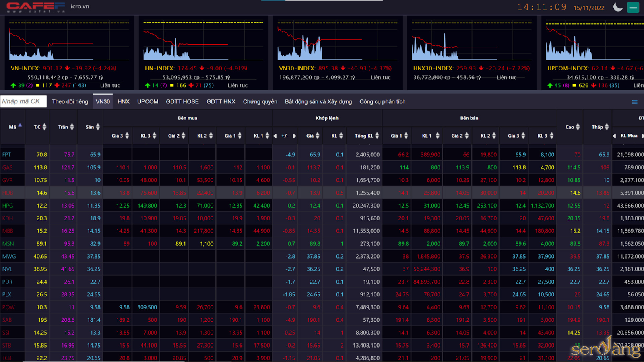This screenshot has height=362, width=644.
Task: Click the PLX stock symbol
Action: coord(7,294)
